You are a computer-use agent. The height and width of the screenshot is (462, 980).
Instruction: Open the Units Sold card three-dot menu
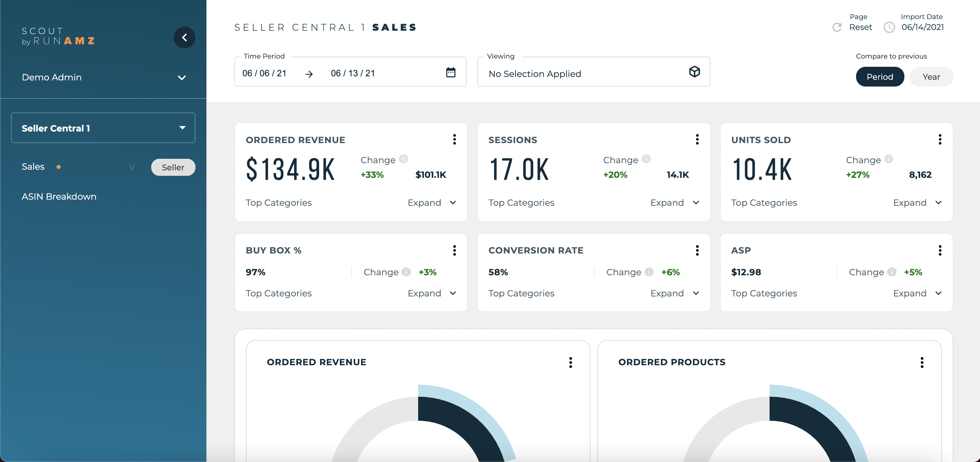(x=940, y=139)
